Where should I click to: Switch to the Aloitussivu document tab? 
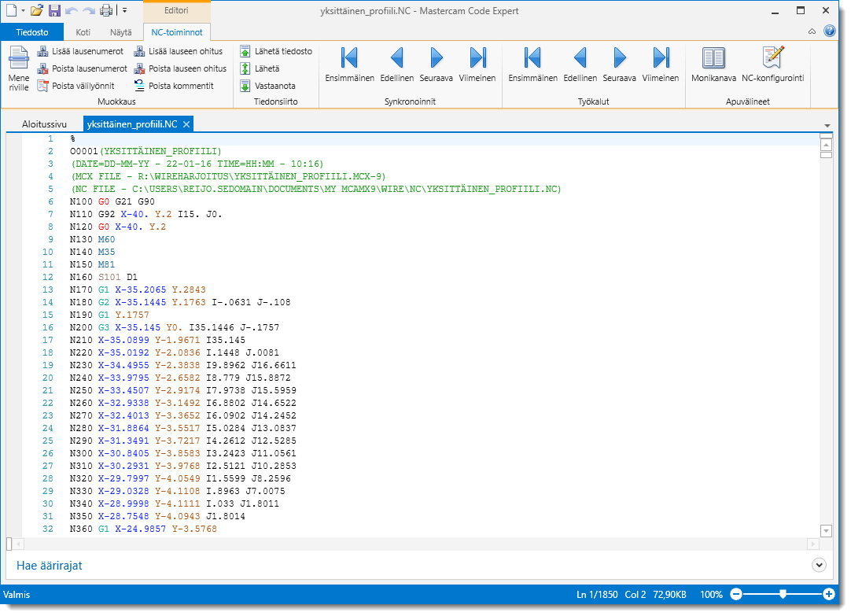(x=45, y=124)
